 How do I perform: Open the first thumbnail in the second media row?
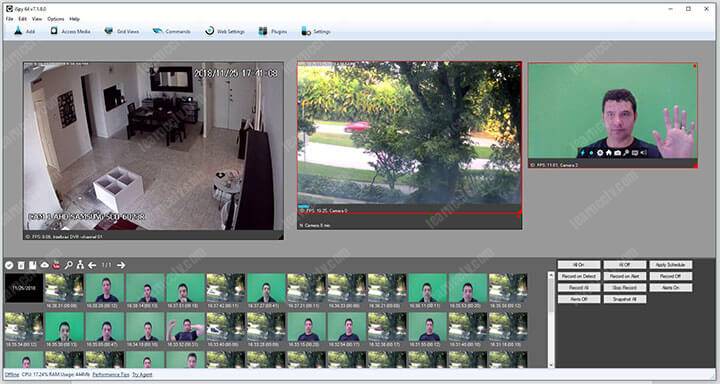[x=24, y=327]
